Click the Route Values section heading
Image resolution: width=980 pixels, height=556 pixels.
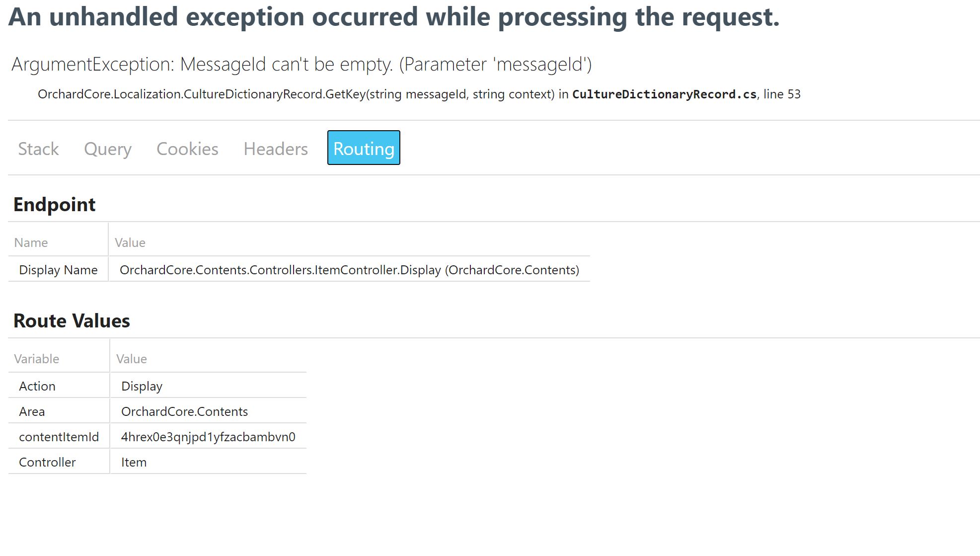point(72,320)
